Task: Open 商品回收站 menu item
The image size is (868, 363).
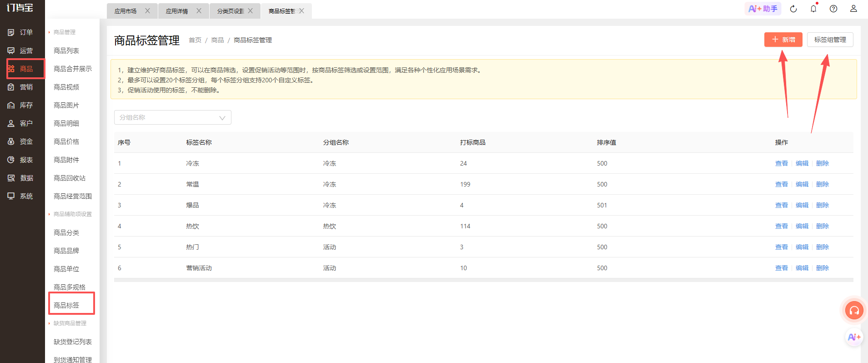Action: coord(70,178)
